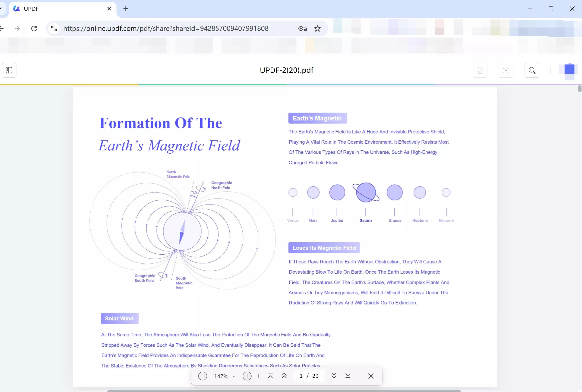Click the site information icon
The height and width of the screenshot is (392, 582).
click(x=54, y=28)
